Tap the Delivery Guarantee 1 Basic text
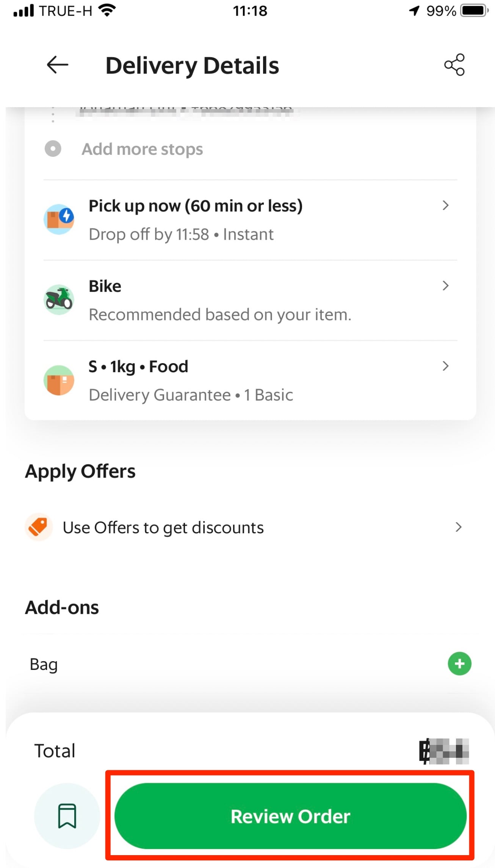Screen dimensions: 495x868 (191, 395)
